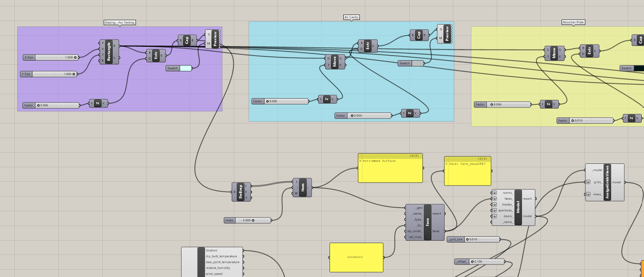This screenshot has height=277, width=644.
Task: Select the "Air Cavity" group label
Action: 351,17
